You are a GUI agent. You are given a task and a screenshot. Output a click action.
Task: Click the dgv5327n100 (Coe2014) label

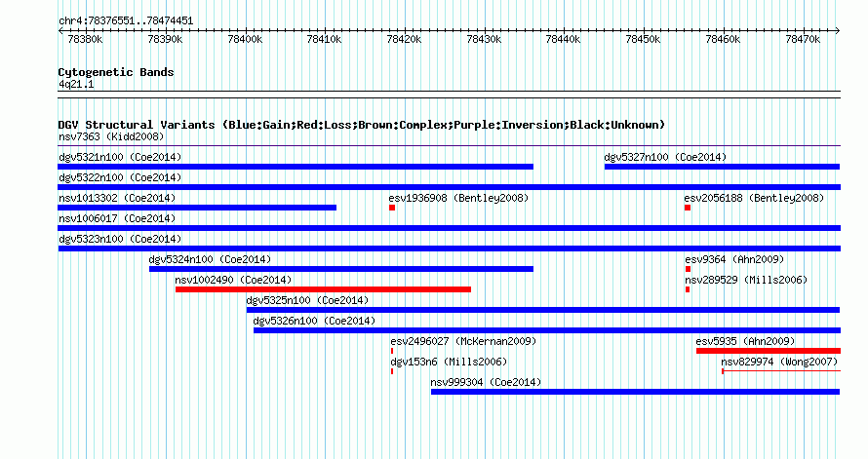point(665,157)
